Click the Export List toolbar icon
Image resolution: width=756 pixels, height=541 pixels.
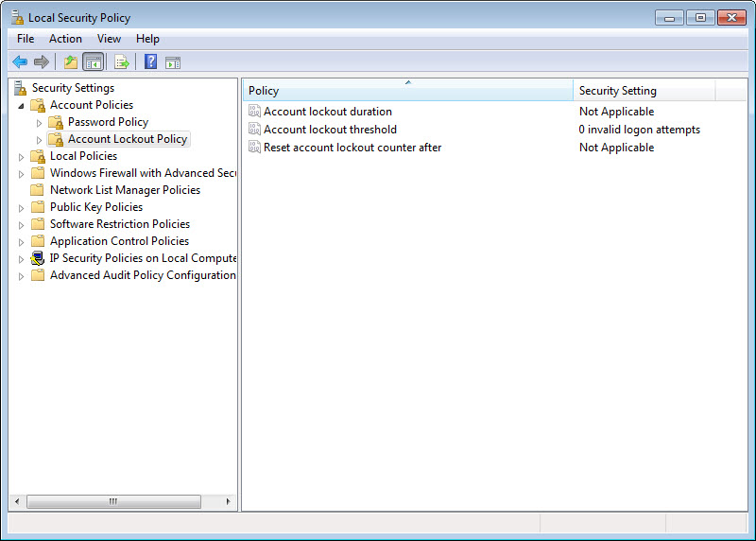coord(121,62)
